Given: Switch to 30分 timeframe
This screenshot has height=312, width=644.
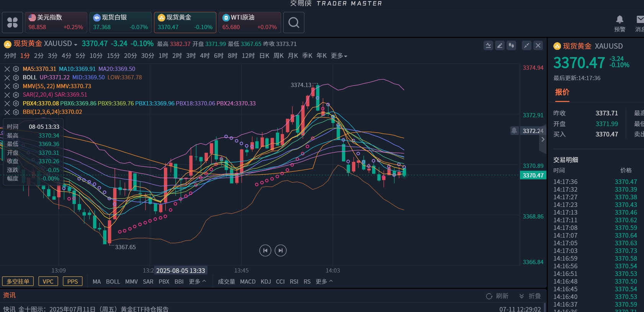Looking at the screenshot, I should (x=147, y=56).
